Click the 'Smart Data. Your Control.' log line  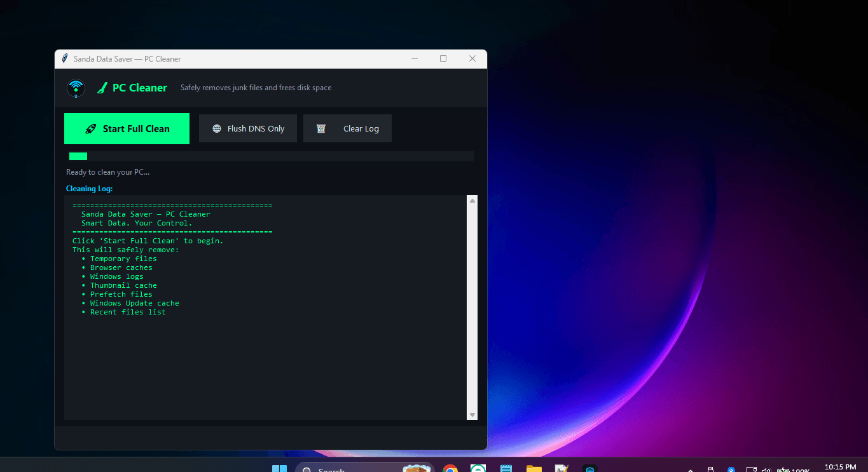137,223
